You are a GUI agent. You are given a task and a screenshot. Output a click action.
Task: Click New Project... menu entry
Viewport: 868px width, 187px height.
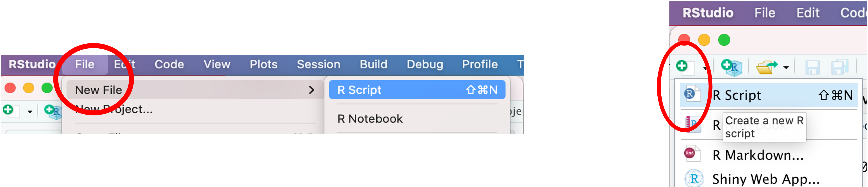coord(114,109)
